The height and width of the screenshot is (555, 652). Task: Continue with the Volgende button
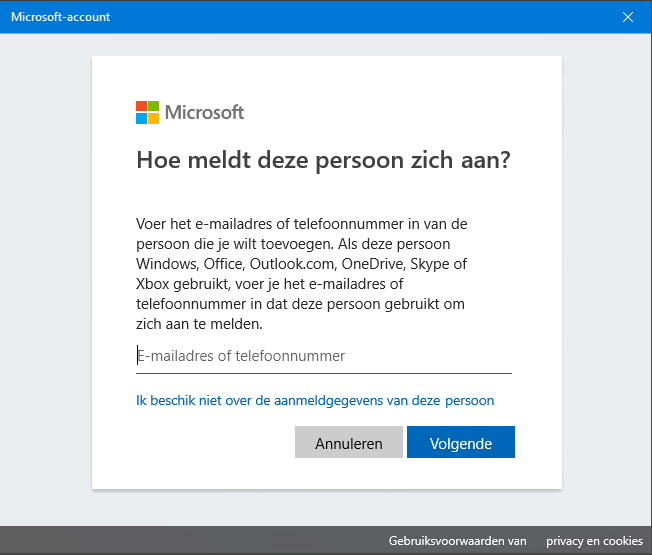point(461,442)
